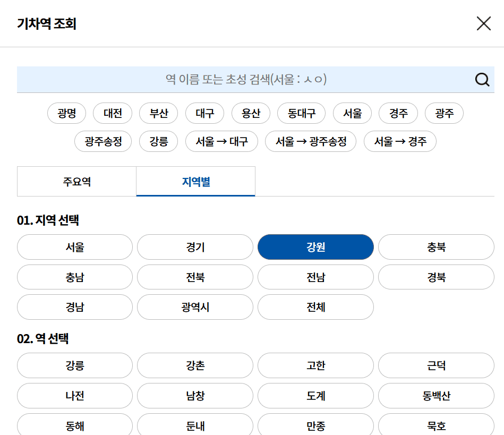Switch to the 주요역 tab
Image resolution: width=504 pixels, height=435 pixels.
pos(77,181)
